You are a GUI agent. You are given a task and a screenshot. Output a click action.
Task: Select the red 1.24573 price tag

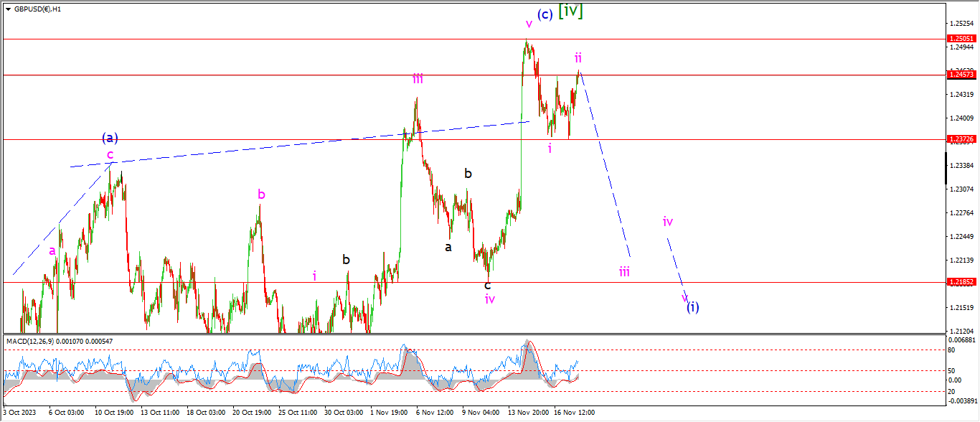(x=961, y=75)
